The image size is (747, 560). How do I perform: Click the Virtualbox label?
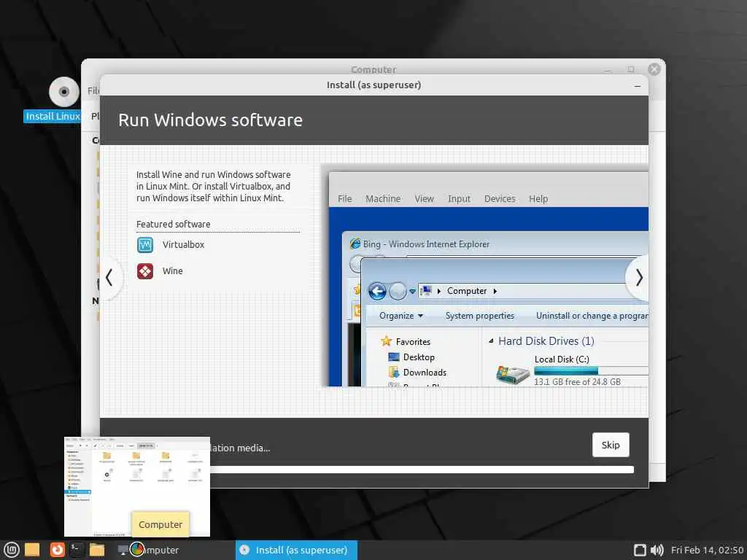(183, 245)
